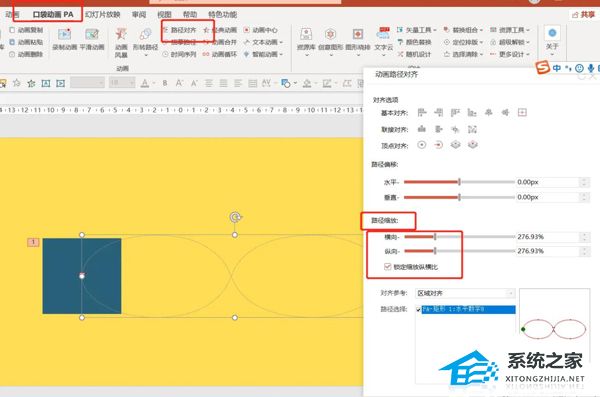Open the 动画风暴 animation storm tool
600x397 pixels.
click(x=121, y=42)
